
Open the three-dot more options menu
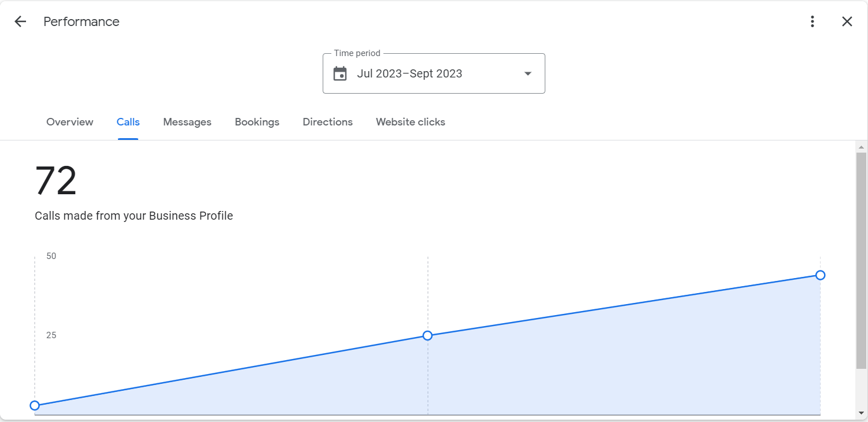coord(812,22)
